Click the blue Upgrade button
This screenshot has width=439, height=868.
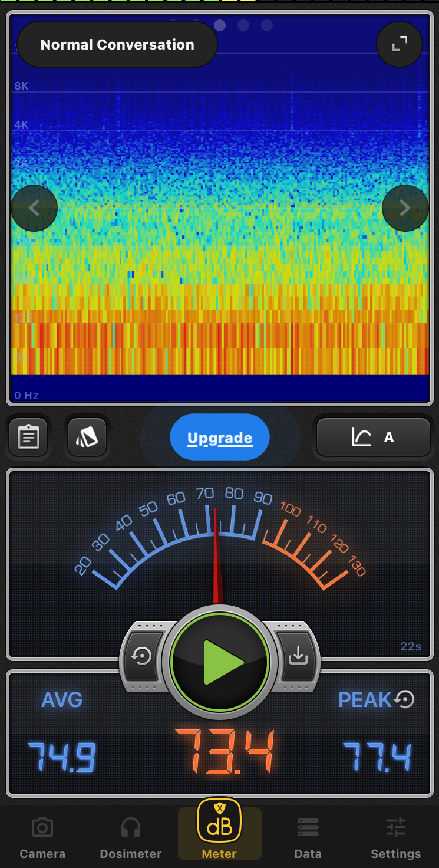pos(220,438)
